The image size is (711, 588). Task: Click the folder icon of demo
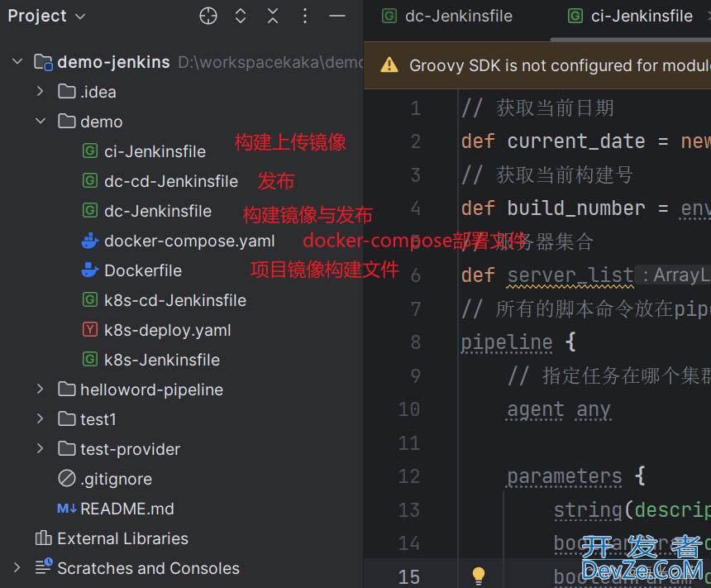point(67,121)
